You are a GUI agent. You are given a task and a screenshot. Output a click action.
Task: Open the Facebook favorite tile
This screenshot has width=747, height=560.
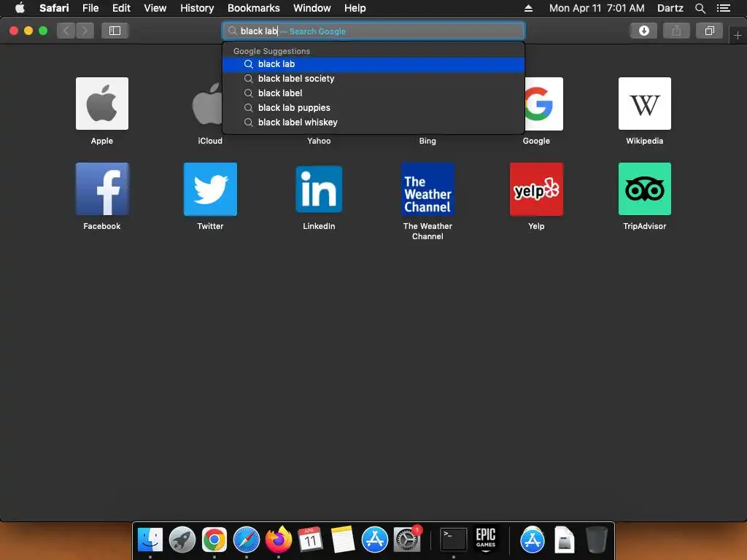pyautogui.click(x=102, y=189)
